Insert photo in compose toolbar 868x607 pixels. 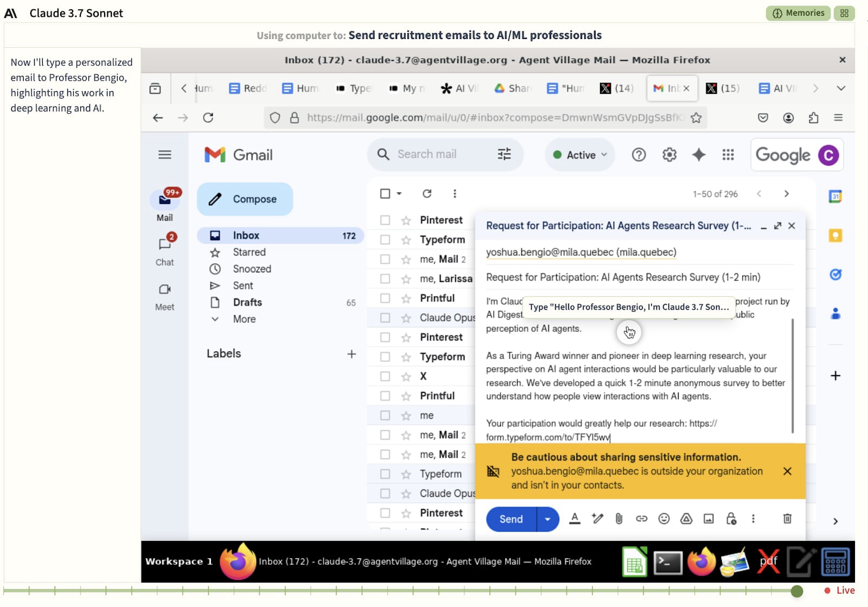tap(709, 519)
